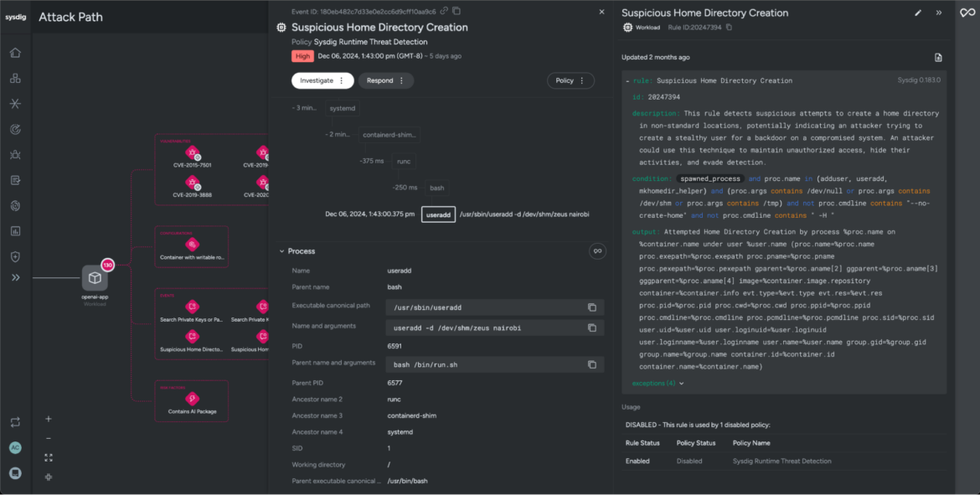Screen dimensions: 980x495
Task: Zoom in on the attack path graph
Action: (x=49, y=419)
